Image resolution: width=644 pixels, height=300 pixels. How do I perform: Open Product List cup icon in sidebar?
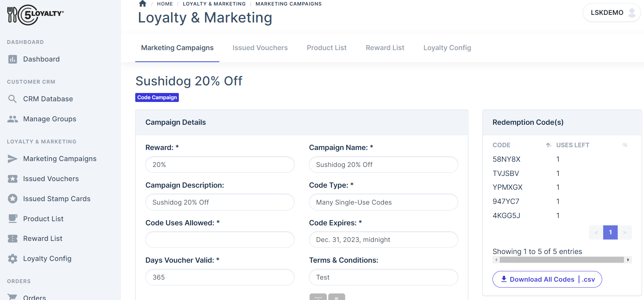12,218
